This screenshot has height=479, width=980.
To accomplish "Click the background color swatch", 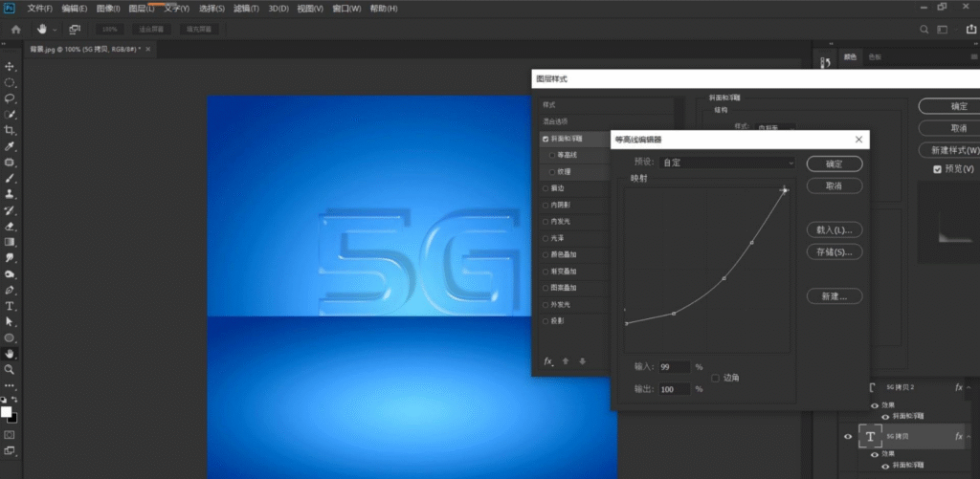I will pyautogui.click(x=12, y=417).
